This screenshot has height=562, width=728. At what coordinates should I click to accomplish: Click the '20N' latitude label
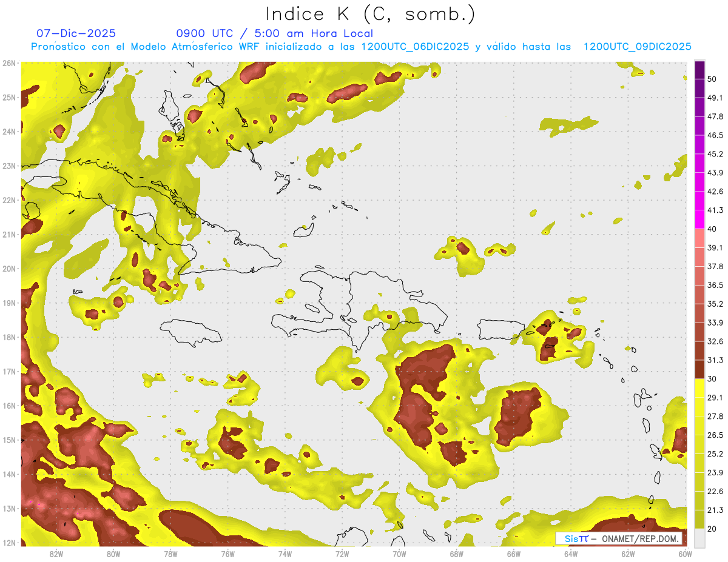click(x=9, y=269)
